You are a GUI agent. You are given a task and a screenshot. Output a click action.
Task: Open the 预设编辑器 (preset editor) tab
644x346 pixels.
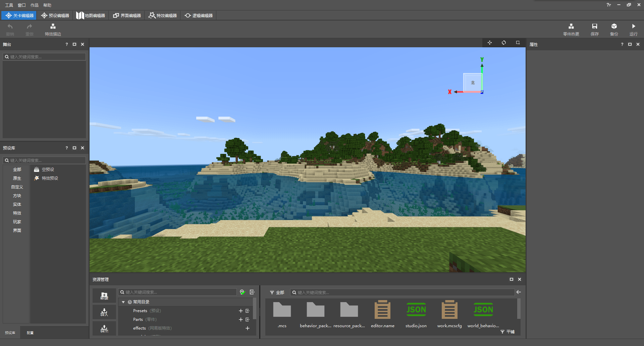pyautogui.click(x=55, y=15)
